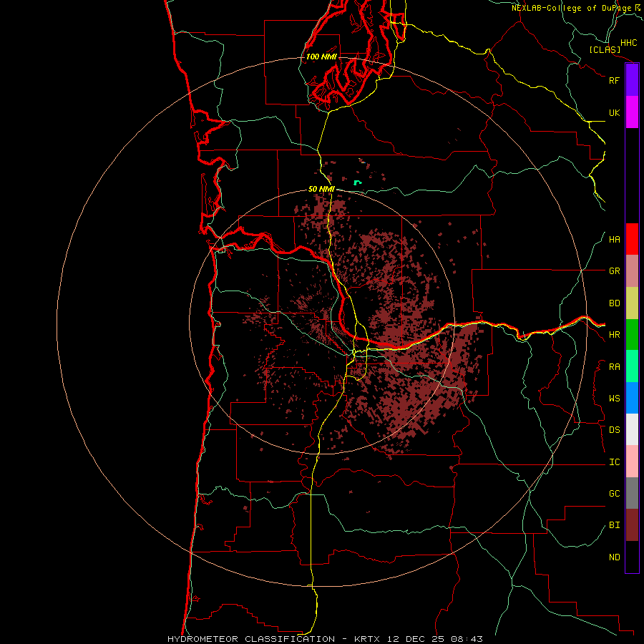Click the light pink IC legend swatch
The height and width of the screenshot is (644, 644).
pos(632,462)
